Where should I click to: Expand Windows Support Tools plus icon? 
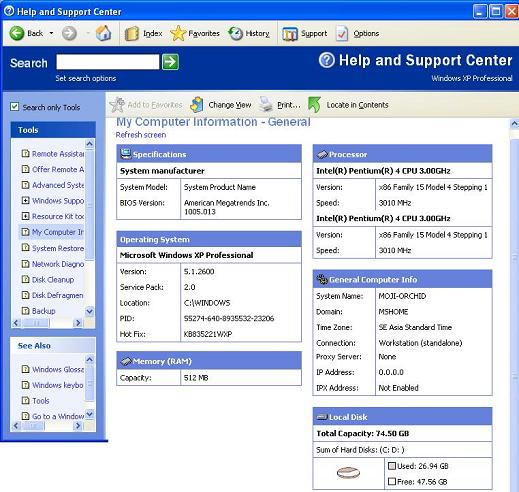tap(25, 200)
